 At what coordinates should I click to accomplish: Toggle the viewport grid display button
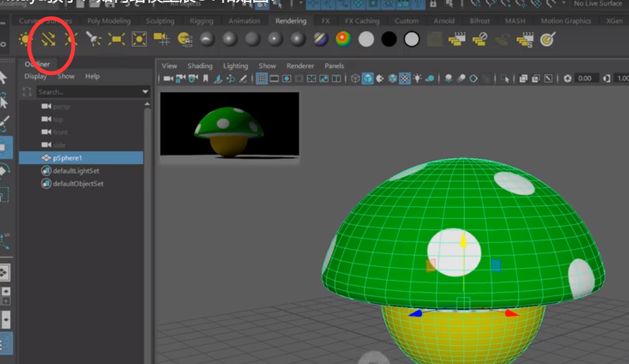[262, 78]
